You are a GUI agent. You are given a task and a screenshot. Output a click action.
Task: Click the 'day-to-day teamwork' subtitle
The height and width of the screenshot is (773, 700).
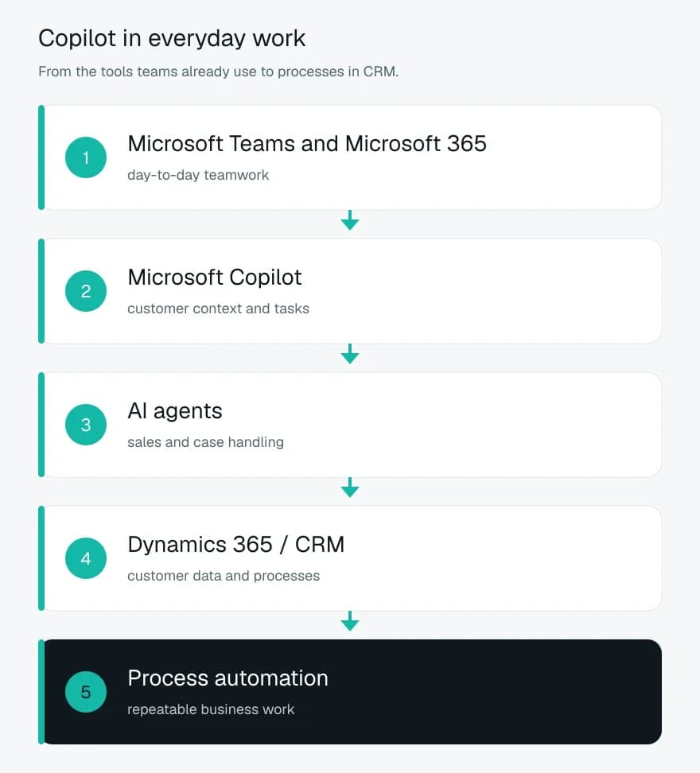coord(198,175)
